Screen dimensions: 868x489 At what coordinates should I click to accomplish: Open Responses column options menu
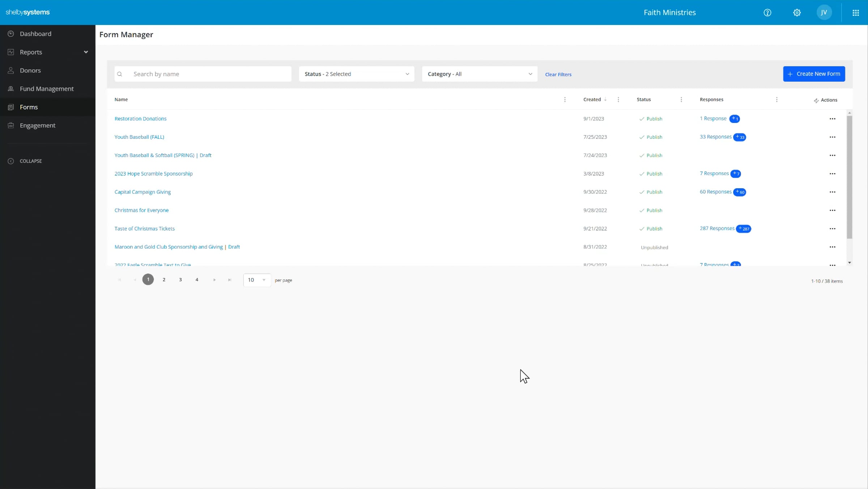tap(776, 99)
